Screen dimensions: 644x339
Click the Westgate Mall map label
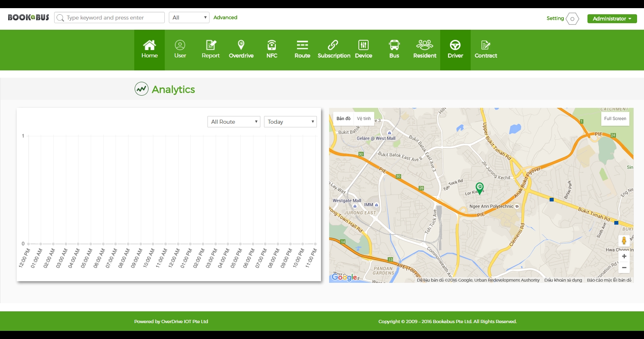coord(347,201)
